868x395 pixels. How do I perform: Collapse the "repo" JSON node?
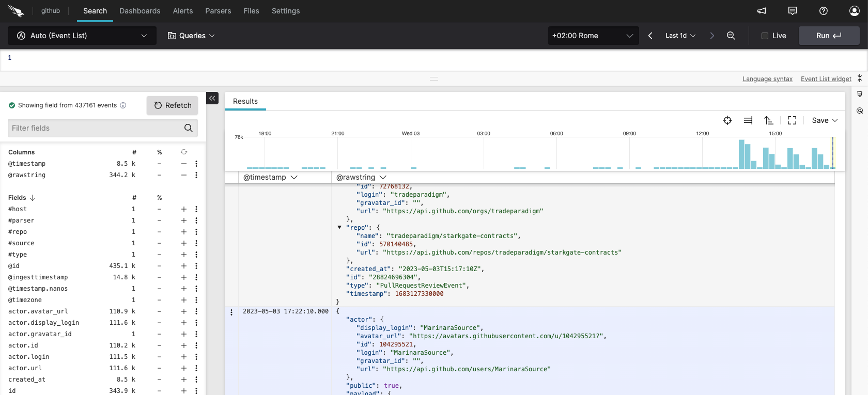pyautogui.click(x=339, y=227)
